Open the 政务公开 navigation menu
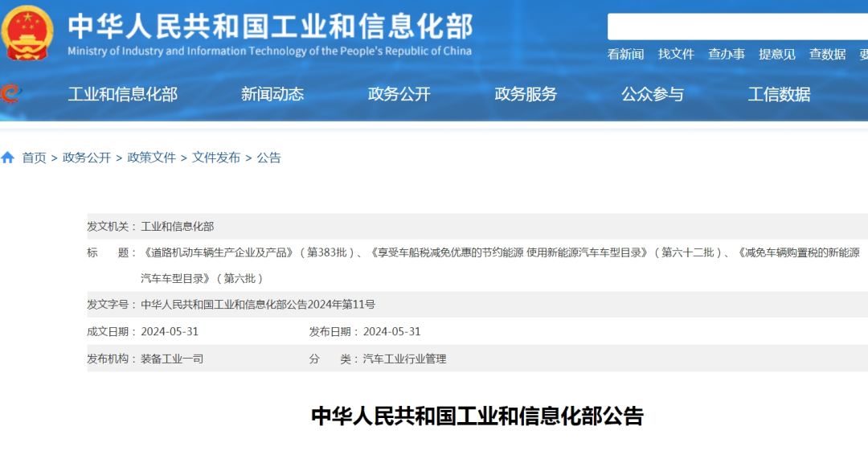Image resolution: width=868 pixels, height=451 pixels. coord(399,94)
